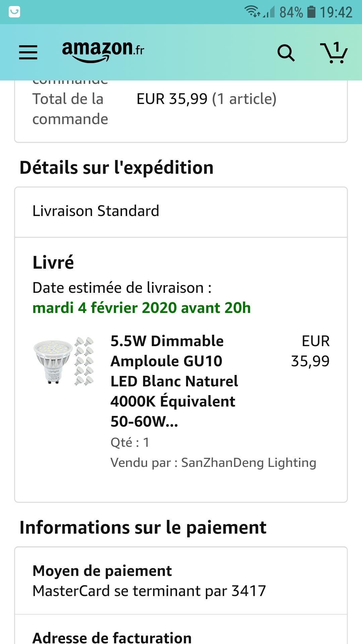Tap the battery indicator icon
Viewport: 362px width, 644px height.
pos(311,12)
